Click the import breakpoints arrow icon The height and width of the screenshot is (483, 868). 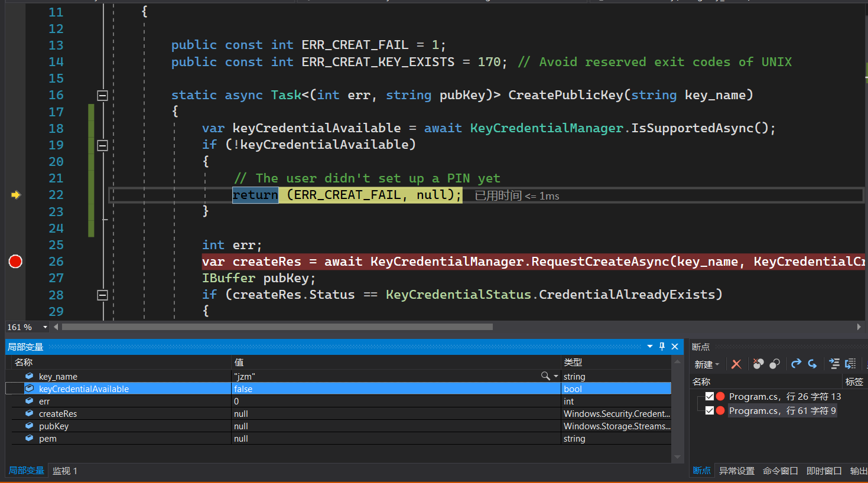(x=812, y=364)
